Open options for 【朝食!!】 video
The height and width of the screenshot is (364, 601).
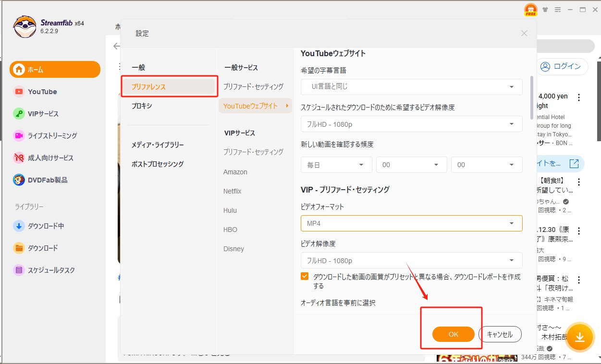pyautogui.click(x=579, y=182)
